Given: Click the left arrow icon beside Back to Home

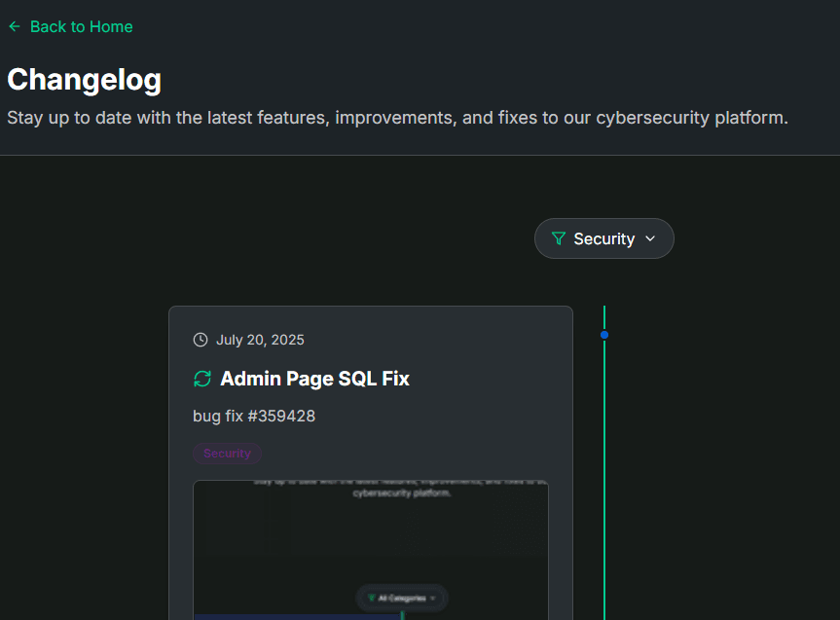Looking at the screenshot, I should 15,26.
